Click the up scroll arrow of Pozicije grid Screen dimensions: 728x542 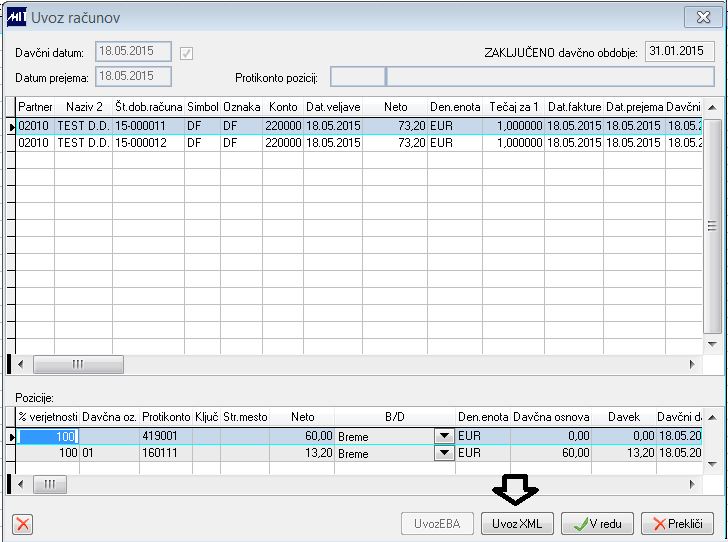click(x=712, y=418)
